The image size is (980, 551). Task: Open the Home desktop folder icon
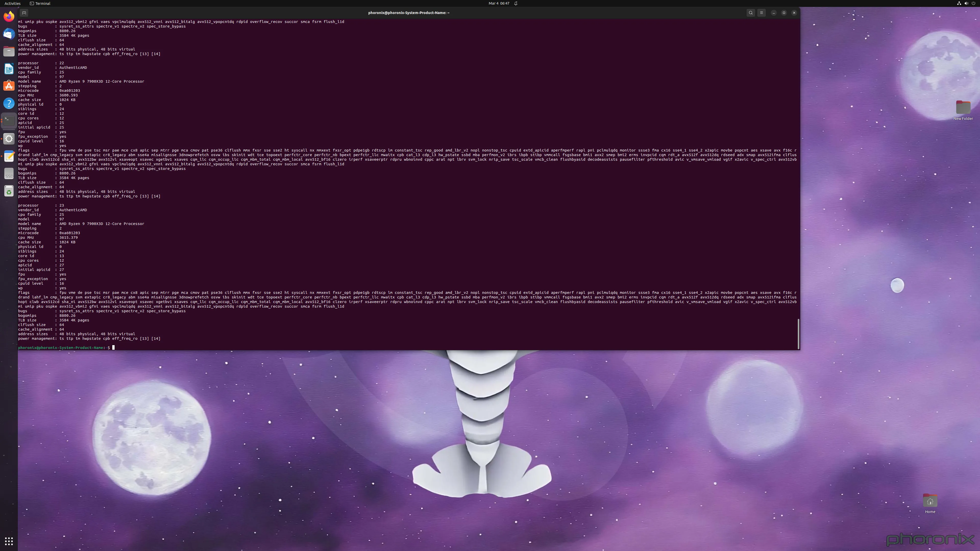tap(930, 504)
